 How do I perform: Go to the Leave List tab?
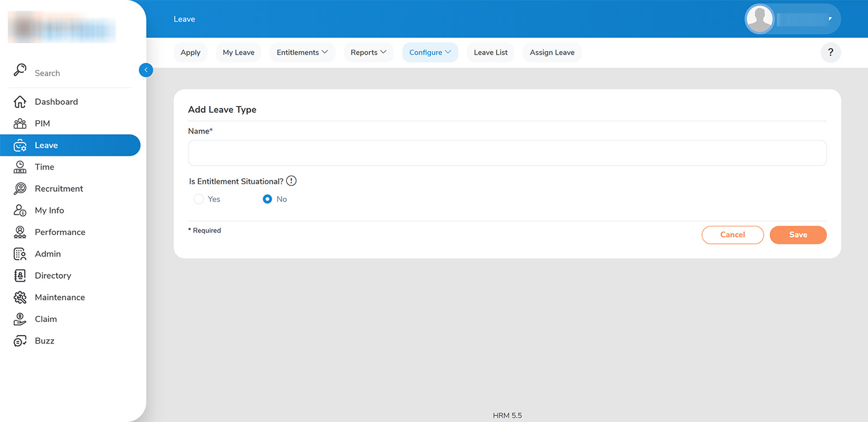tap(490, 53)
